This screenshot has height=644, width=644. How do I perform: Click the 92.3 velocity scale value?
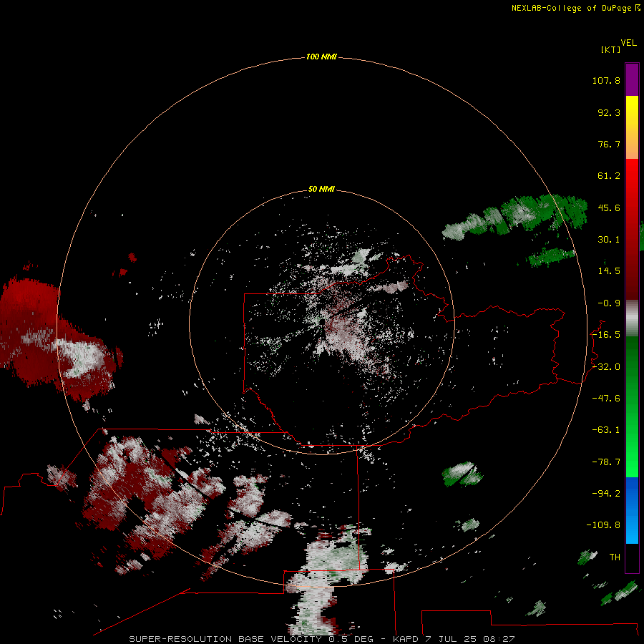tap(609, 112)
